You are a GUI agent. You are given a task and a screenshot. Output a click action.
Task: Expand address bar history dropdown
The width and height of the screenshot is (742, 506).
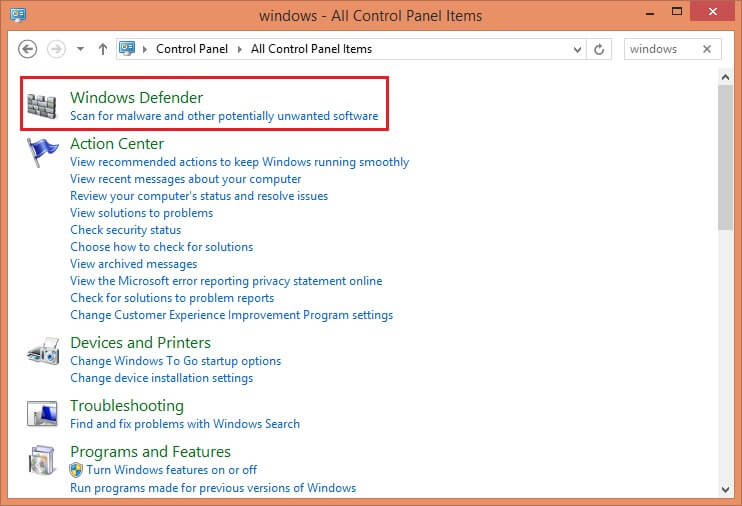577,49
